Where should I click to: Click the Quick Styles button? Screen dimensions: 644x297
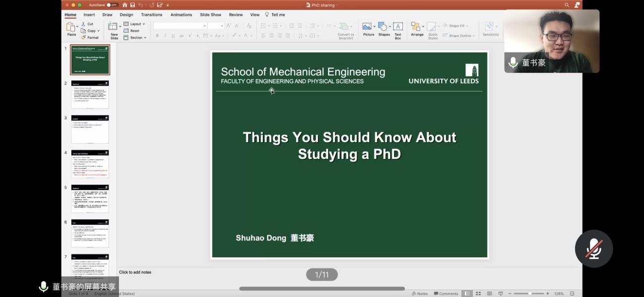[x=433, y=31]
